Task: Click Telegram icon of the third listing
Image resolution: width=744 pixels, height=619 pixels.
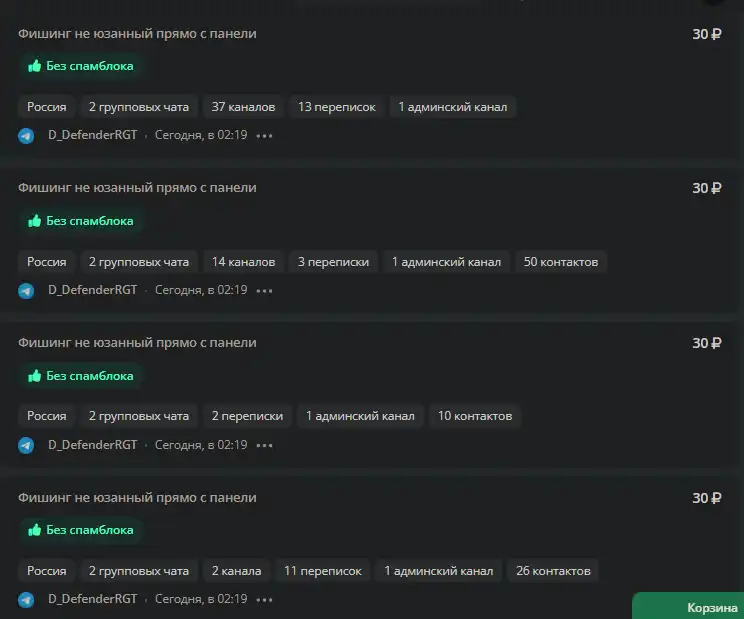Action: [x=26, y=445]
